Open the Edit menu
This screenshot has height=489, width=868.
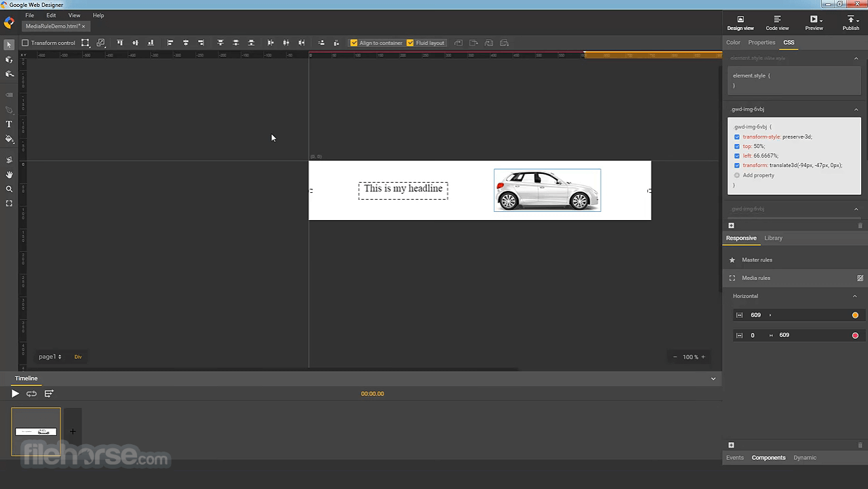click(51, 15)
